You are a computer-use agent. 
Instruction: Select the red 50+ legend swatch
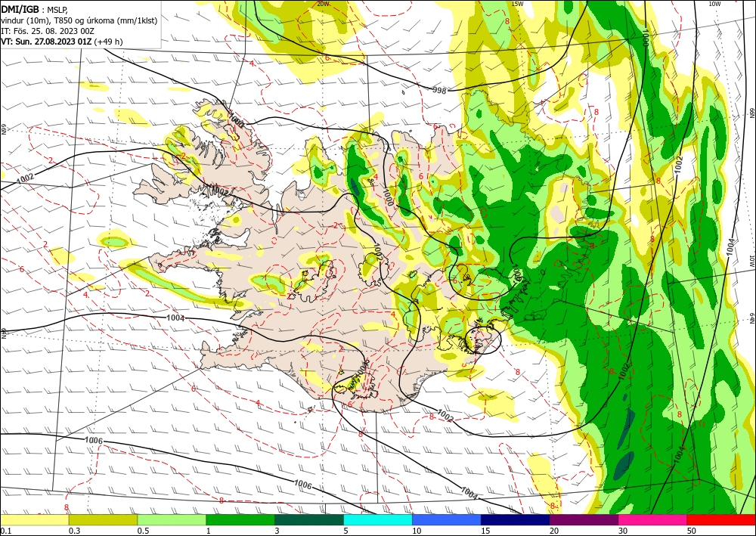pos(721,519)
